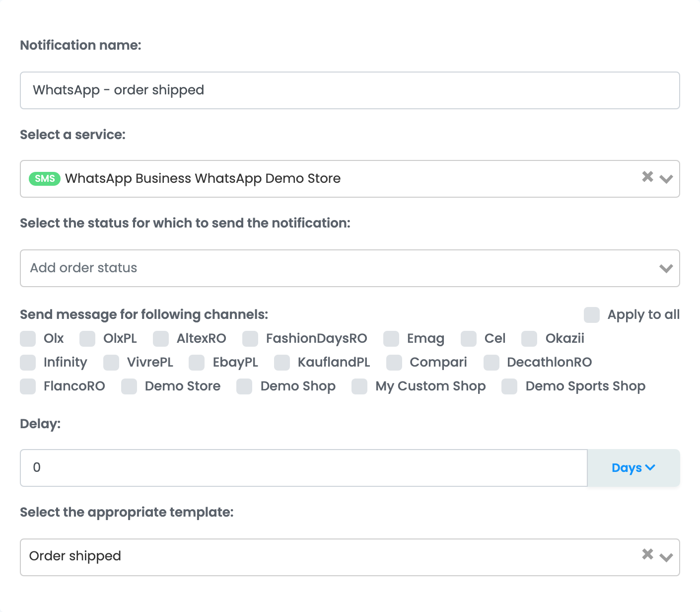Image resolution: width=700 pixels, height=612 pixels.
Task: Check the Olx channel checkbox
Action: (x=28, y=339)
